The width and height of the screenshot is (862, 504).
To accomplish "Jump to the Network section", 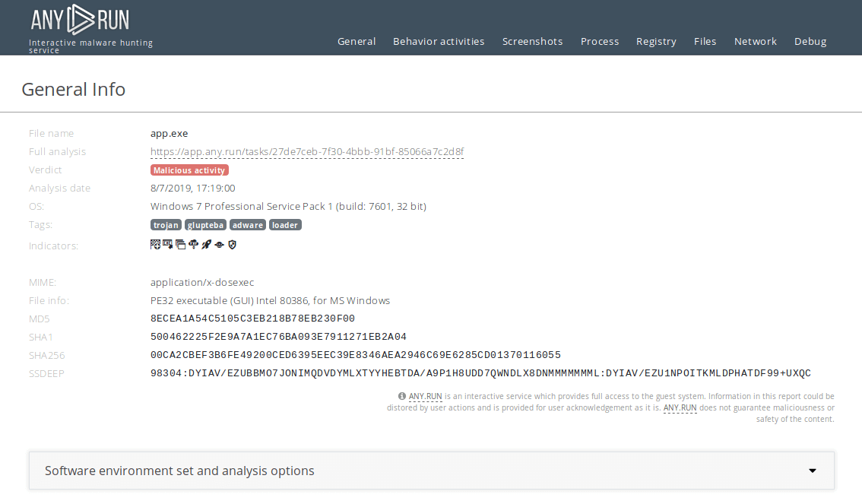I will click(x=755, y=42).
